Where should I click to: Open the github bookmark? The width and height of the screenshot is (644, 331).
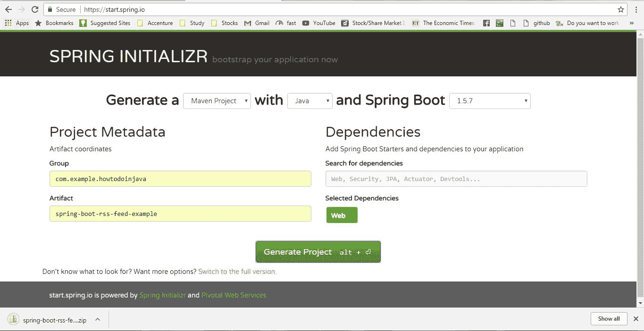coord(536,23)
